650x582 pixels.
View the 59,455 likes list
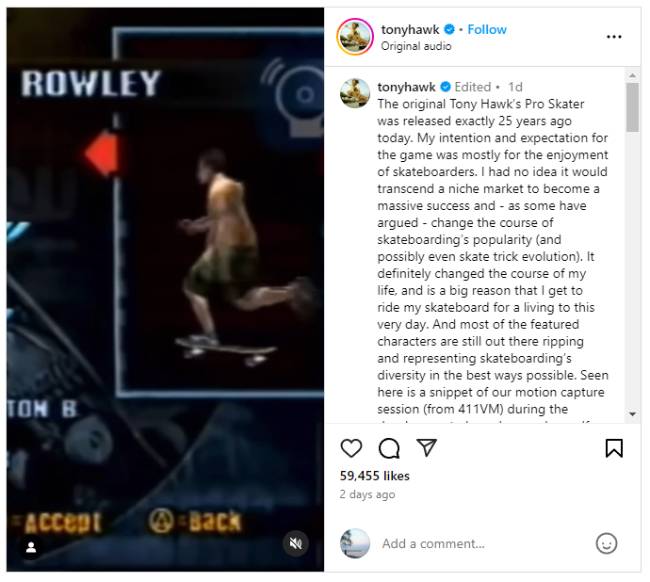(x=374, y=476)
